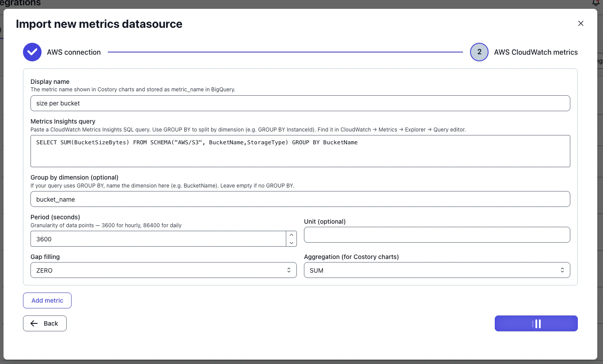
Task: Click the loading submit button
Action: click(x=536, y=323)
